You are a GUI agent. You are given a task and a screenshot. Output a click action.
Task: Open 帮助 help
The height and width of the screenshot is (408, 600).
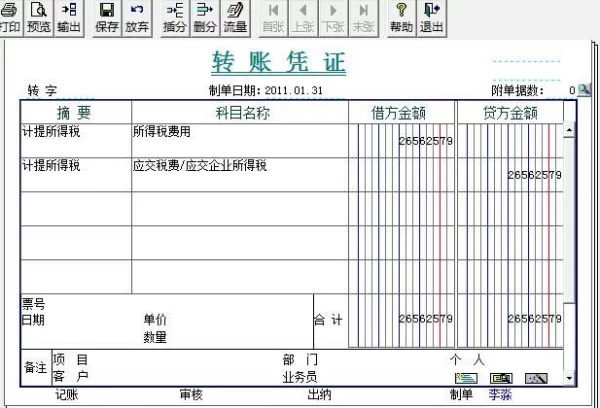pyautogui.click(x=401, y=17)
